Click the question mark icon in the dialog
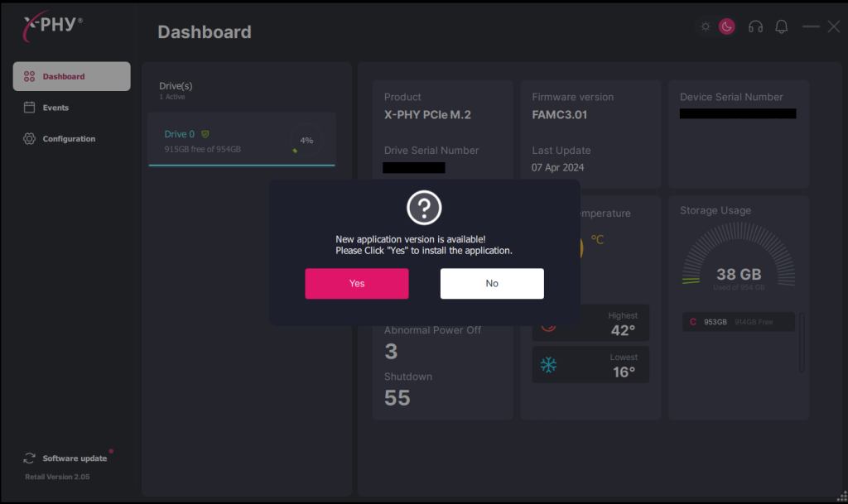This screenshot has height=504, width=848. click(x=424, y=207)
